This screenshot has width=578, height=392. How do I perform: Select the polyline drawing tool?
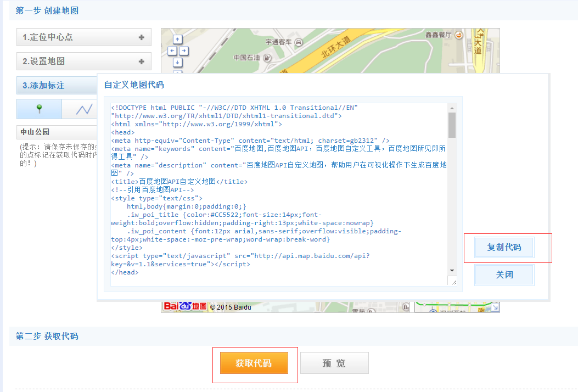[85, 109]
